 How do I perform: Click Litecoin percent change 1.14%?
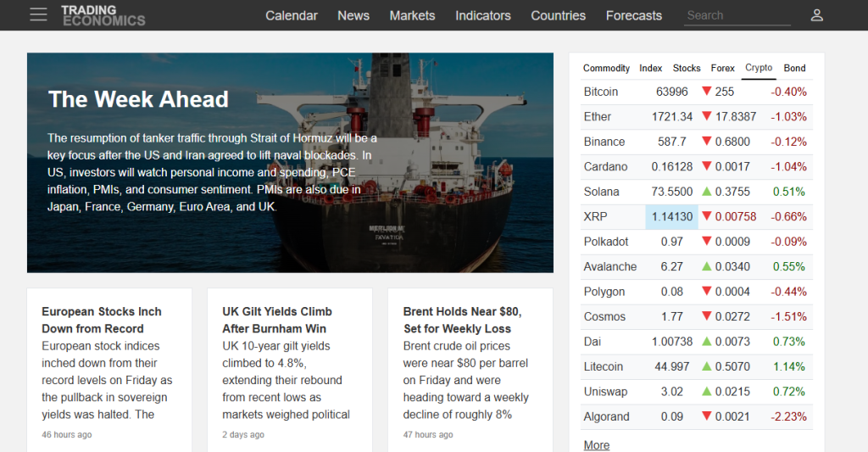coord(789,366)
